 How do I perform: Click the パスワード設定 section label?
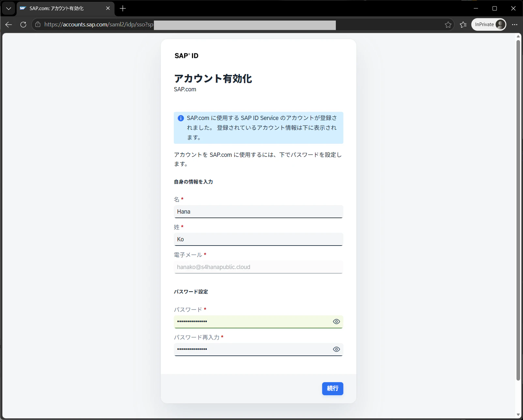point(191,292)
